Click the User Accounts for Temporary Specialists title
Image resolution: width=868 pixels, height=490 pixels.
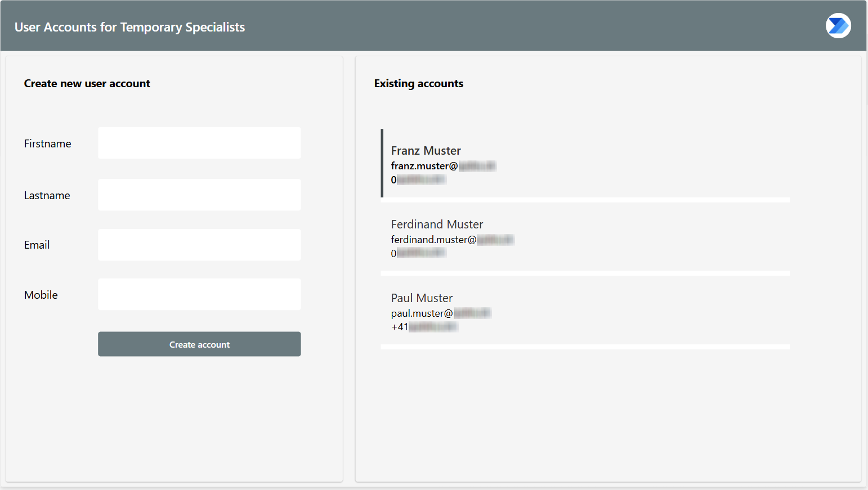pyautogui.click(x=129, y=27)
